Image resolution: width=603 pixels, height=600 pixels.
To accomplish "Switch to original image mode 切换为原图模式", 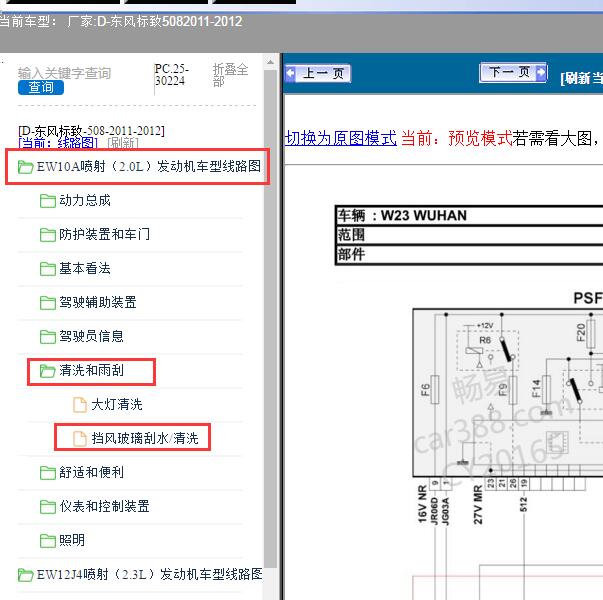I will pos(341,138).
